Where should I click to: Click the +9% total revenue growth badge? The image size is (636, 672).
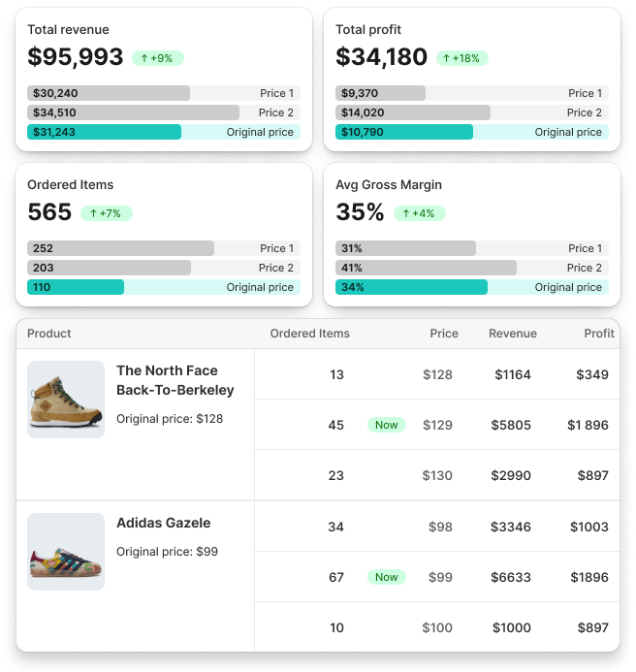[158, 58]
